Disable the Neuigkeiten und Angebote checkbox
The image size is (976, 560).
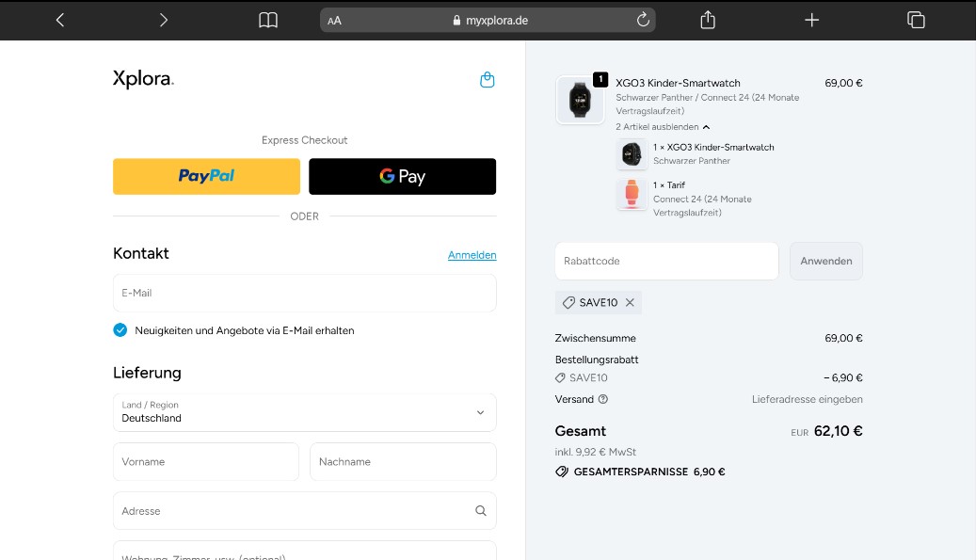point(120,330)
